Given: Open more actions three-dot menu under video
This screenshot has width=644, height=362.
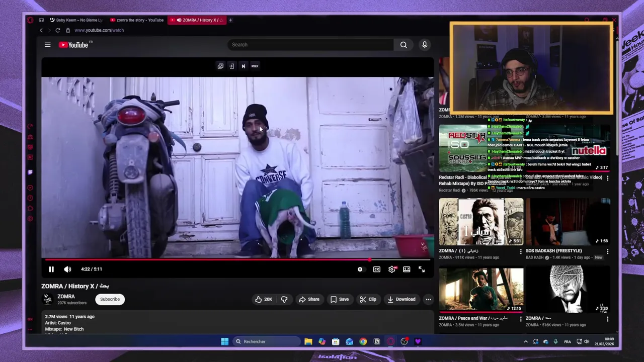Looking at the screenshot, I should pyautogui.click(x=428, y=299).
